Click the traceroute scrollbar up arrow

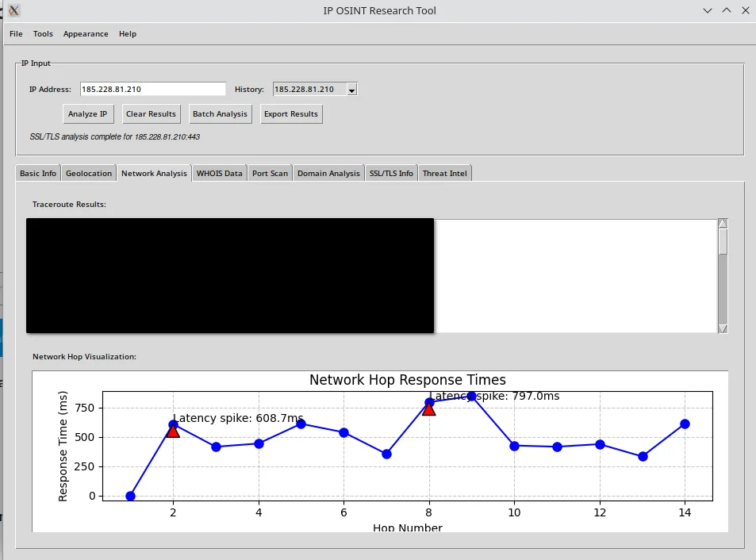coord(723,223)
